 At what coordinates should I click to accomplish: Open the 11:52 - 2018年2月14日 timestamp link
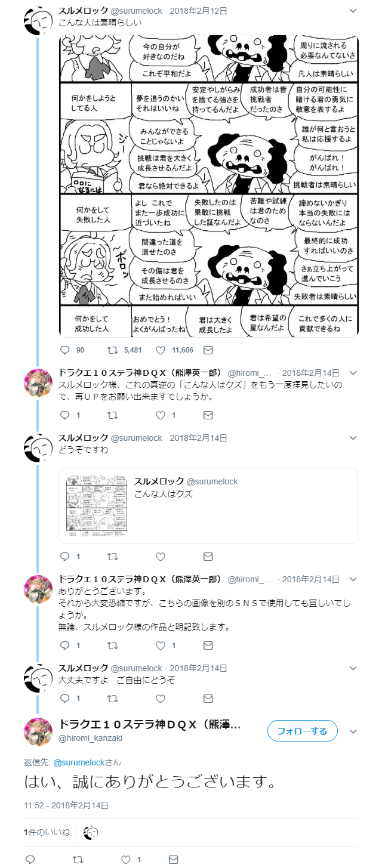point(66,805)
